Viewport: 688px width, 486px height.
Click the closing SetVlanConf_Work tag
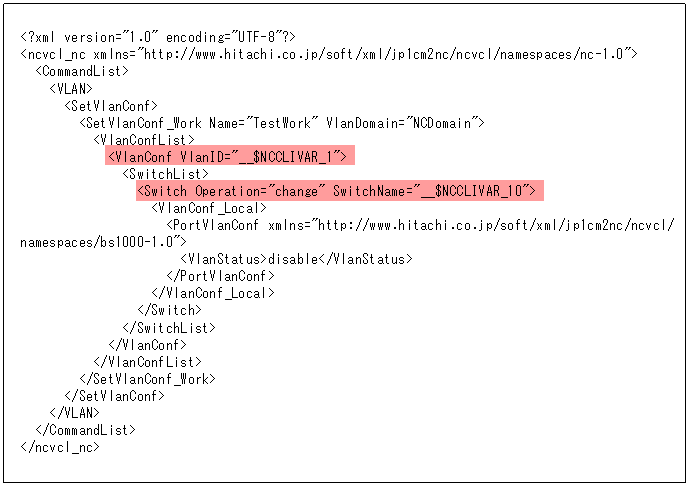147,379
